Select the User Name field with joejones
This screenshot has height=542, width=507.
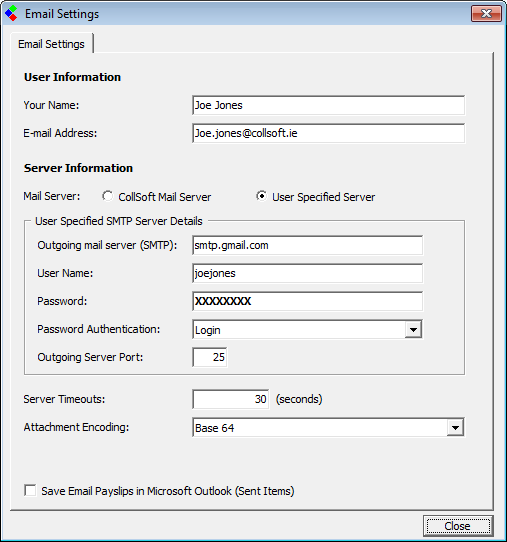(x=307, y=273)
